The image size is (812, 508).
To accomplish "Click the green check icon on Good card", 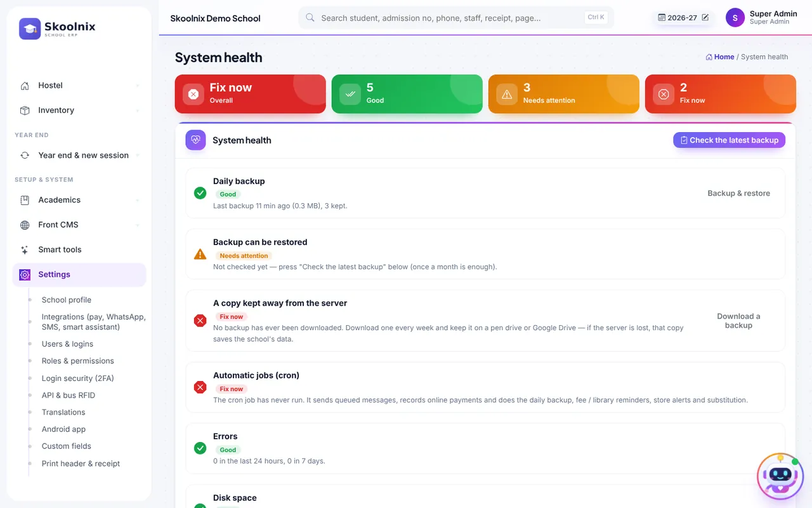I will click(350, 94).
